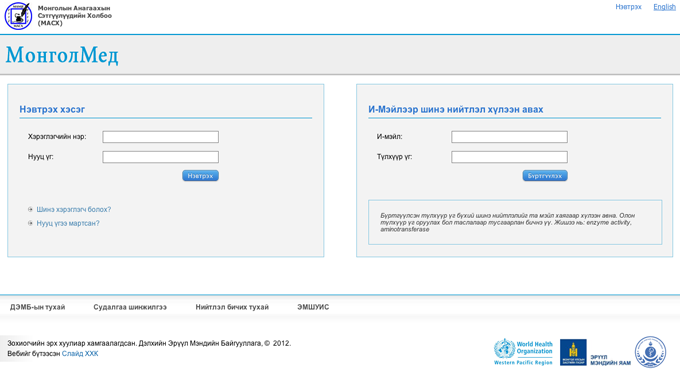
Task: Open the Шинэ хэрэглэгч болох? link
Action: tap(74, 210)
